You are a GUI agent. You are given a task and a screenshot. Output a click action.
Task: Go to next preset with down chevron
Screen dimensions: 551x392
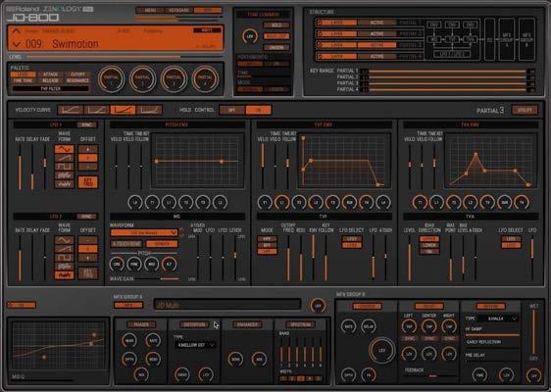tap(16, 44)
